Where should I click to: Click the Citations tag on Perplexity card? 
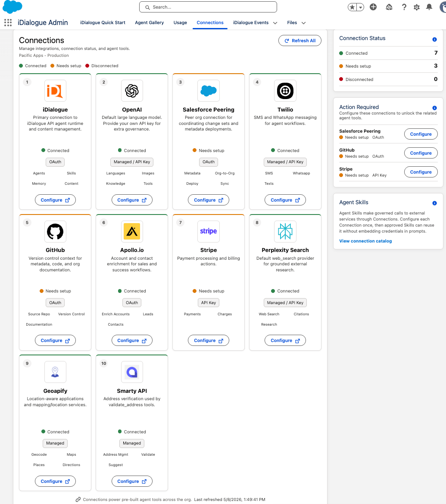(x=301, y=314)
